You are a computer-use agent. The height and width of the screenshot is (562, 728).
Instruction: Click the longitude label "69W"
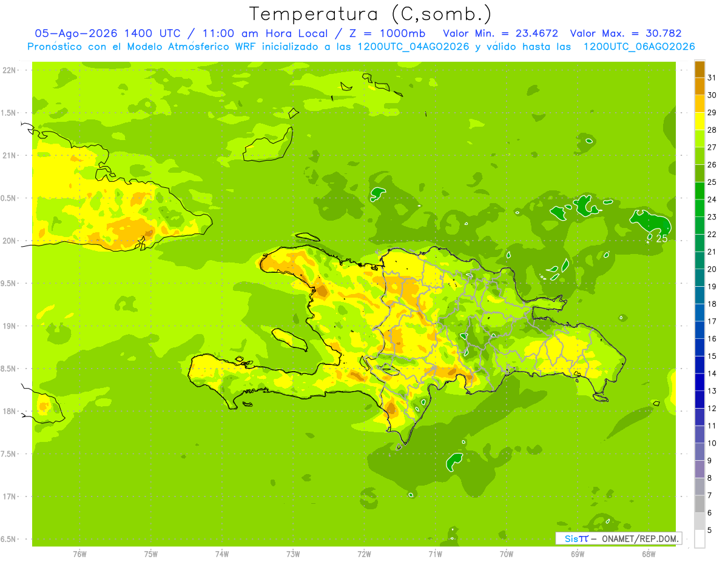click(578, 554)
